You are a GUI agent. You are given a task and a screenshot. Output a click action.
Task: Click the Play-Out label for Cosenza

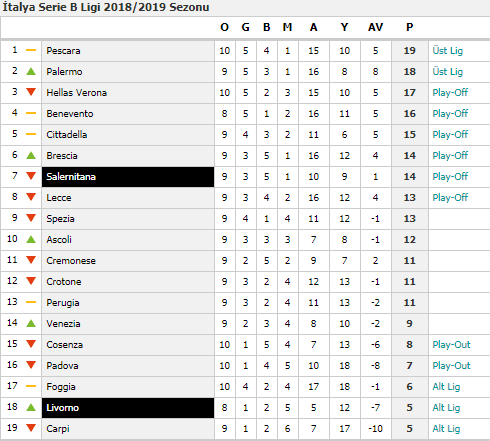point(451,345)
